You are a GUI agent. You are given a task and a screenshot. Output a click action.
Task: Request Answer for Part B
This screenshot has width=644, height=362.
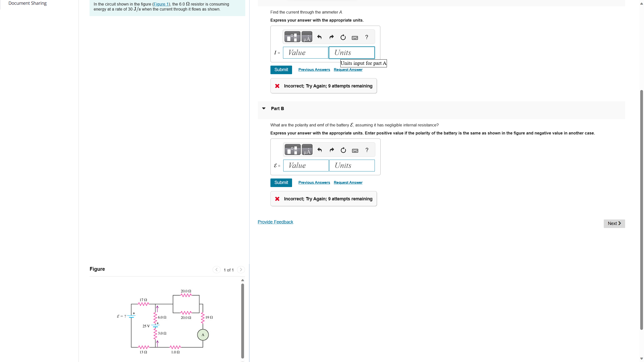tap(348, 183)
